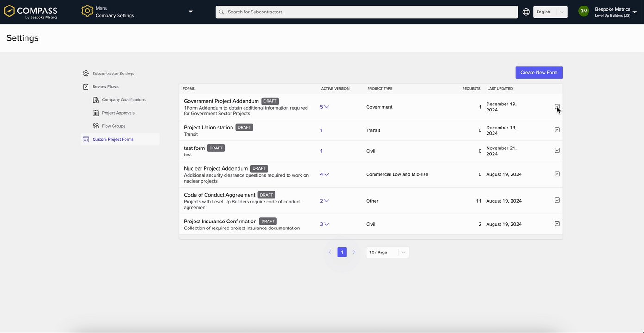Open Project Union station form

coord(208,128)
